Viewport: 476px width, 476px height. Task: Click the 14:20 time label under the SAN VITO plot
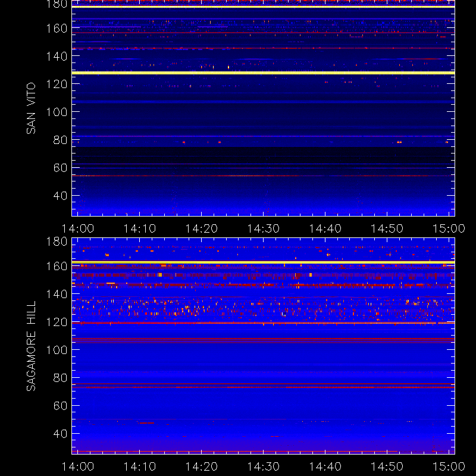(202, 228)
